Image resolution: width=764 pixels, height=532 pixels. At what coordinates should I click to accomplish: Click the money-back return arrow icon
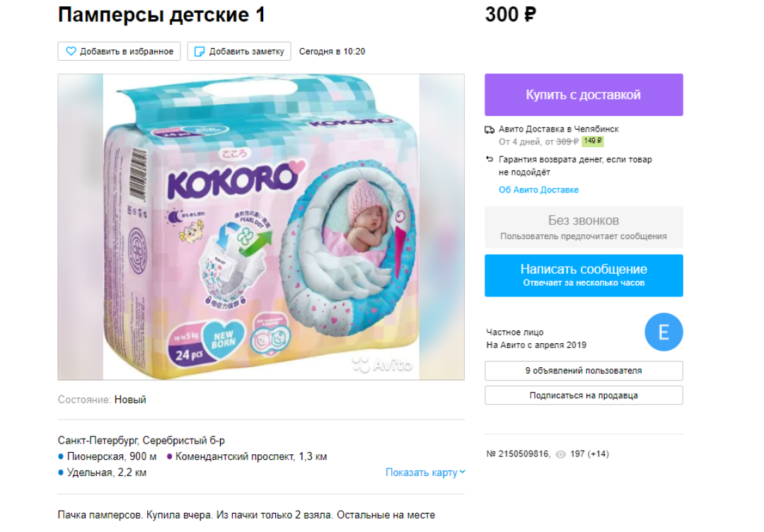[490, 160]
